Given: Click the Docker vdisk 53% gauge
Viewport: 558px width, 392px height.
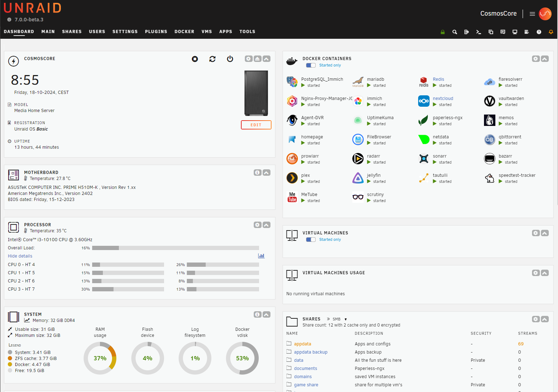Looking at the screenshot, I should click(242, 358).
